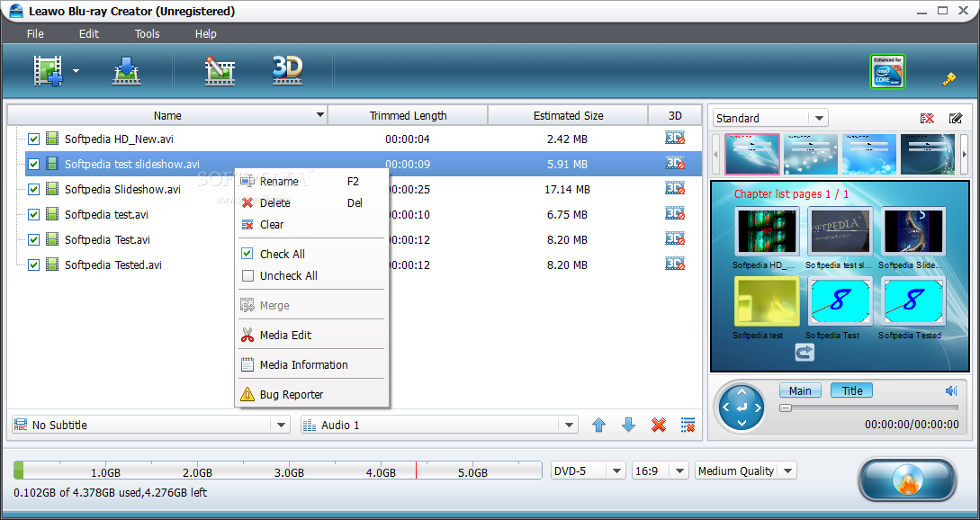Screen dimensions: 980x520
Task: Click the registration key icon
Action: point(949,79)
